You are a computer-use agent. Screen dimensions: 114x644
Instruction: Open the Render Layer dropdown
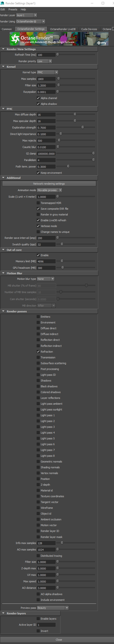pos(27,15)
